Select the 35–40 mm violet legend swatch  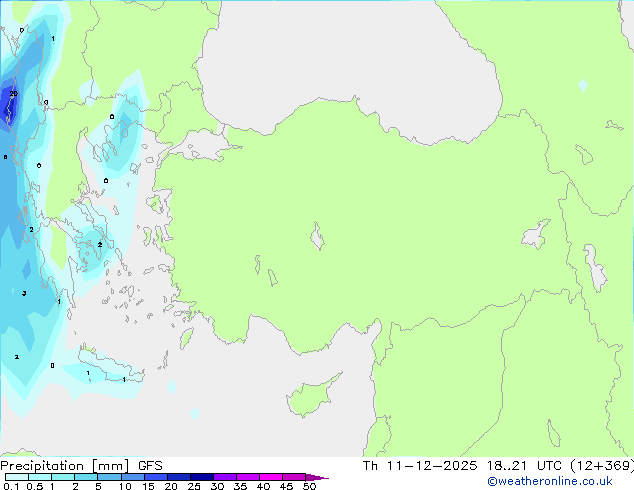[x=248, y=477]
